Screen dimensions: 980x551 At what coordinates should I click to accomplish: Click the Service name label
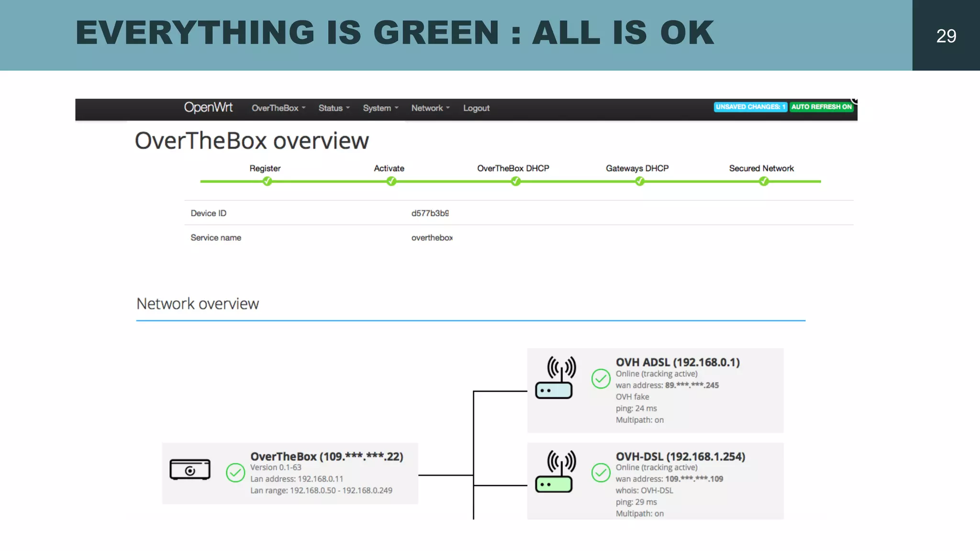click(216, 238)
